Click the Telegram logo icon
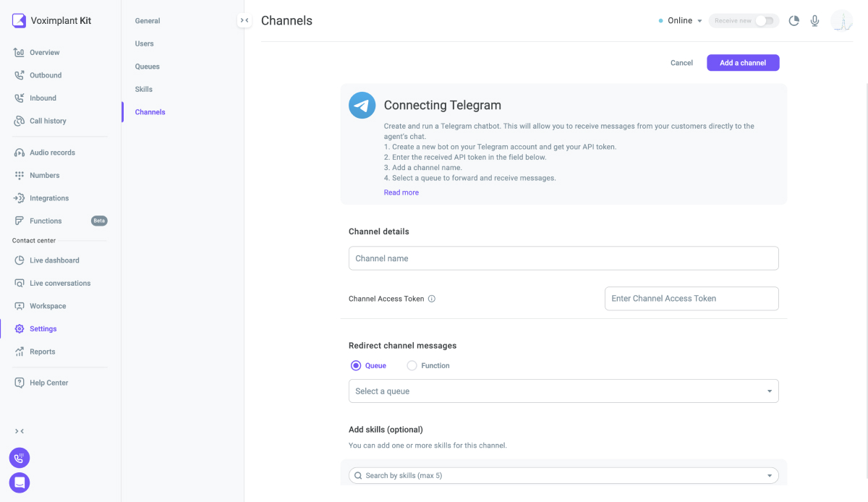 pos(362,105)
